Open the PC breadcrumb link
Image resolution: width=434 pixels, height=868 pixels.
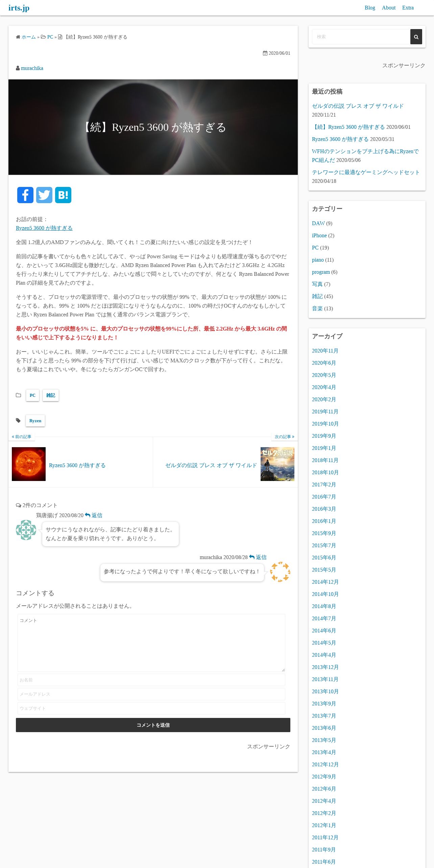(50, 37)
